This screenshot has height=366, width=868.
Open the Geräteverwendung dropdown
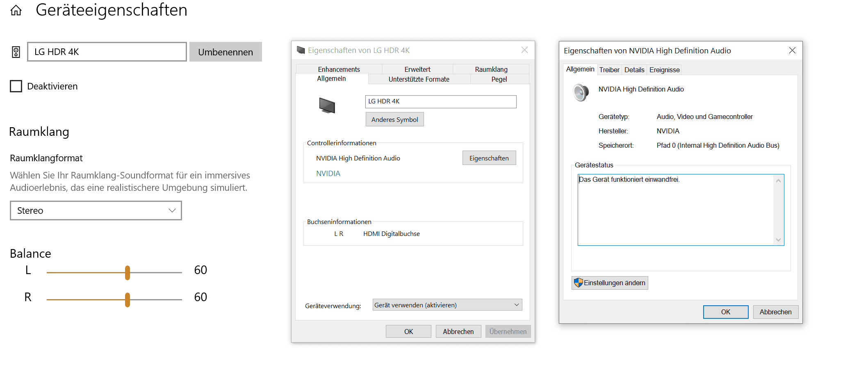coord(447,305)
